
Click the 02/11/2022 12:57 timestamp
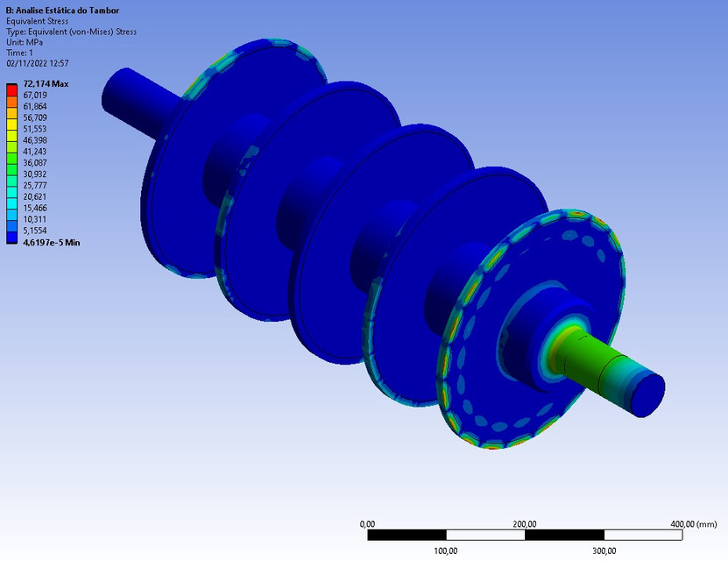tap(39, 63)
